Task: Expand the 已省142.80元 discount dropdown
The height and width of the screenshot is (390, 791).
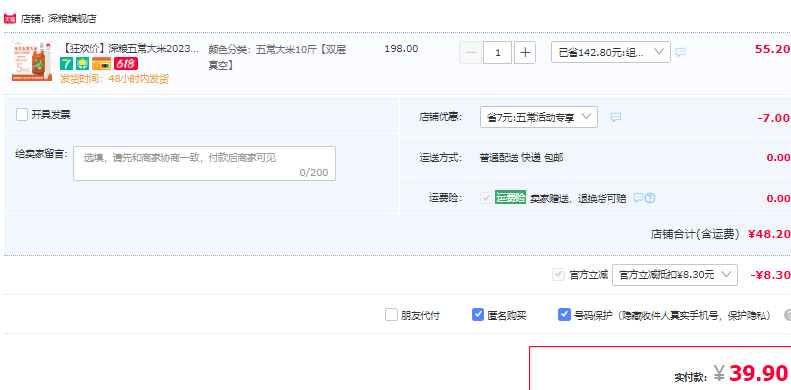Action: [x=610, y=52]
